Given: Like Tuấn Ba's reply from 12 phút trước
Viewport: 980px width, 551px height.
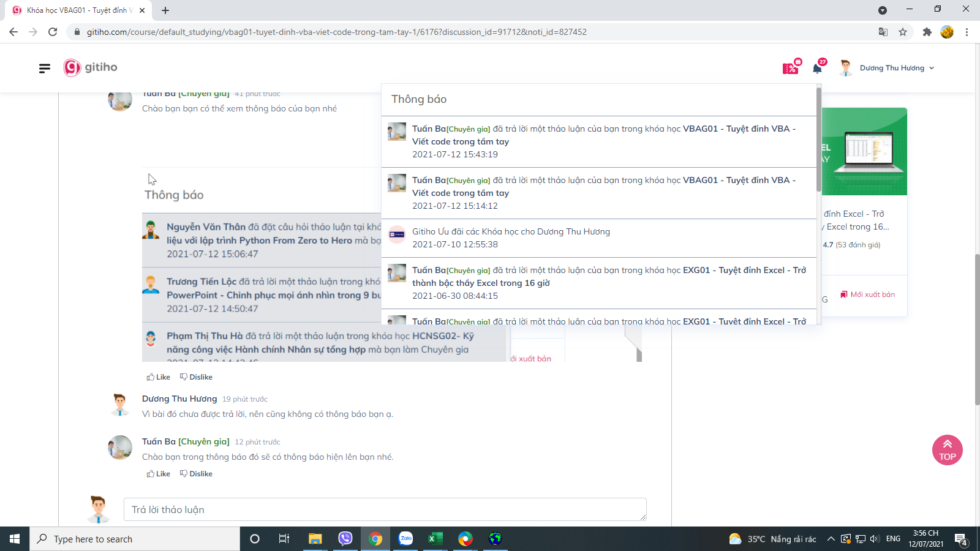Looking at the screenshot, I should [159, 474].
